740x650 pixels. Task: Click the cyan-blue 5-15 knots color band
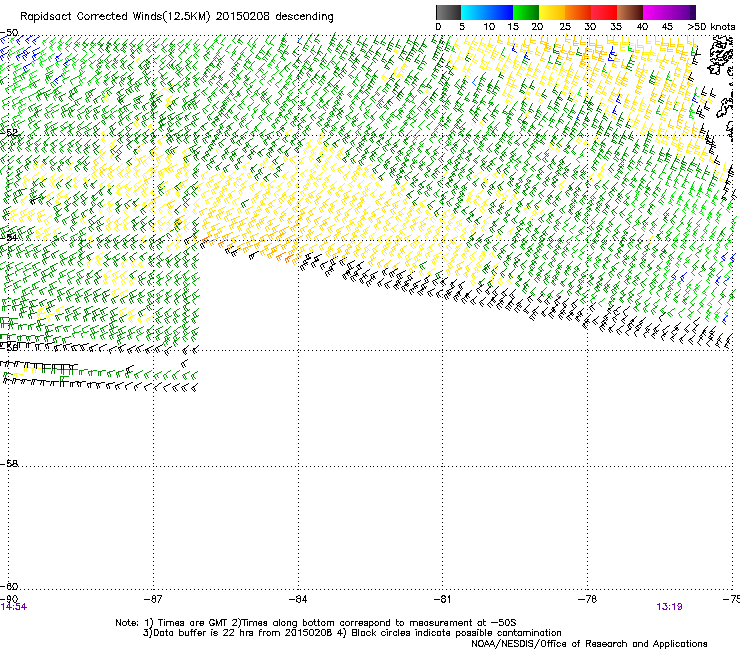coord(486,12)
